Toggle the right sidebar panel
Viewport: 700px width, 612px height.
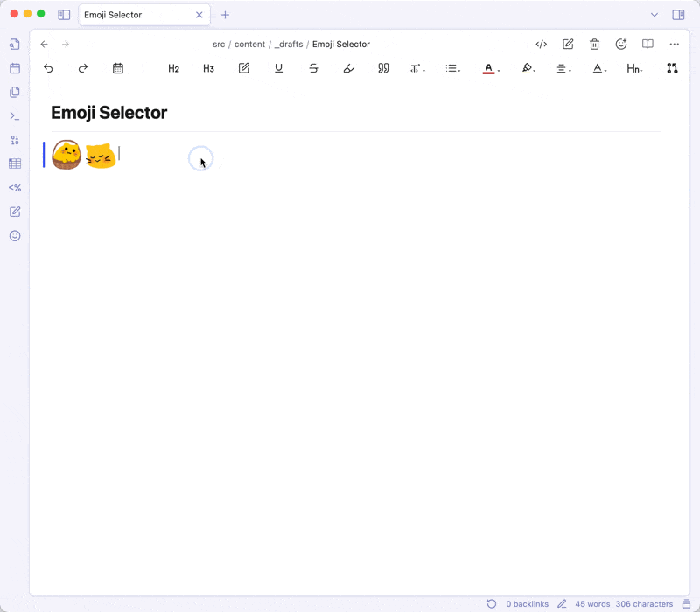coord(677,15)
